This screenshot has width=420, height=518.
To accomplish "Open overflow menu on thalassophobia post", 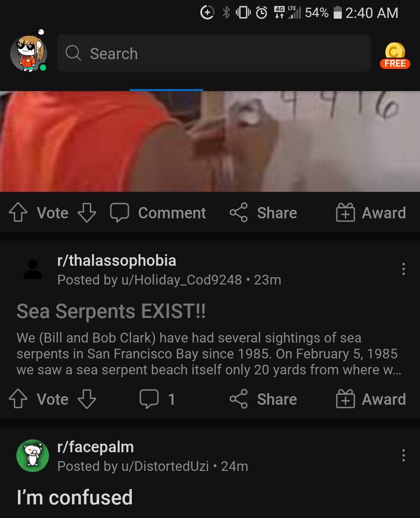I will 404,269.
